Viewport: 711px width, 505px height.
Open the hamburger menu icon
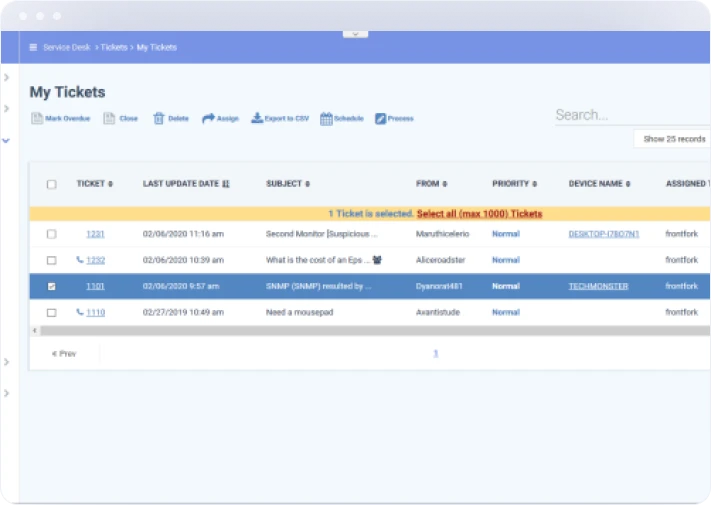33,47
